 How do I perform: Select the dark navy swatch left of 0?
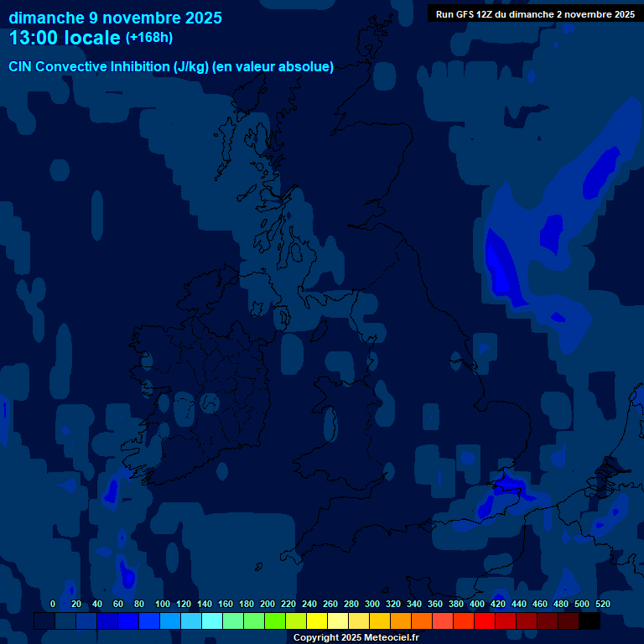tap(44, 621)
